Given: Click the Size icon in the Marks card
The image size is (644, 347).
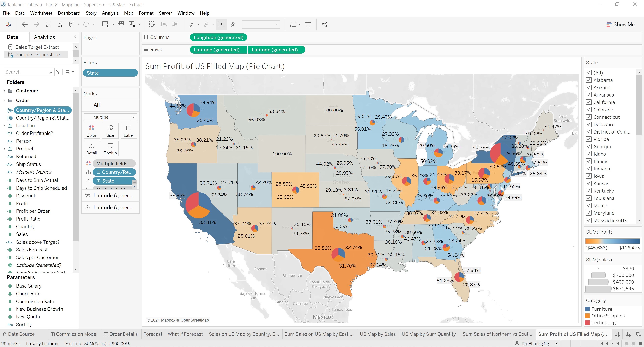Looking at the screenshot, I should point(110,130).
